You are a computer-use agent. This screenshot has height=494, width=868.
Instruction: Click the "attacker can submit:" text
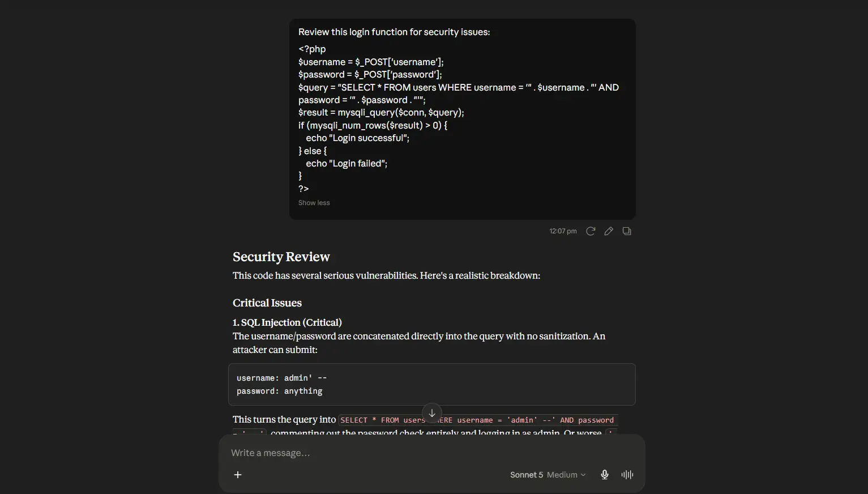point(275,350)
